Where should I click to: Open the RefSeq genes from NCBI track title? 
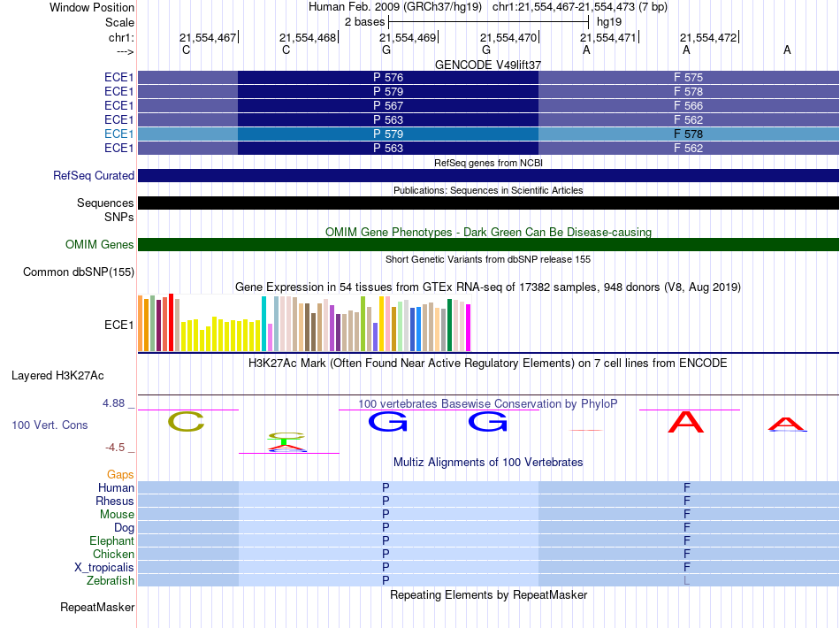[488, 163]
